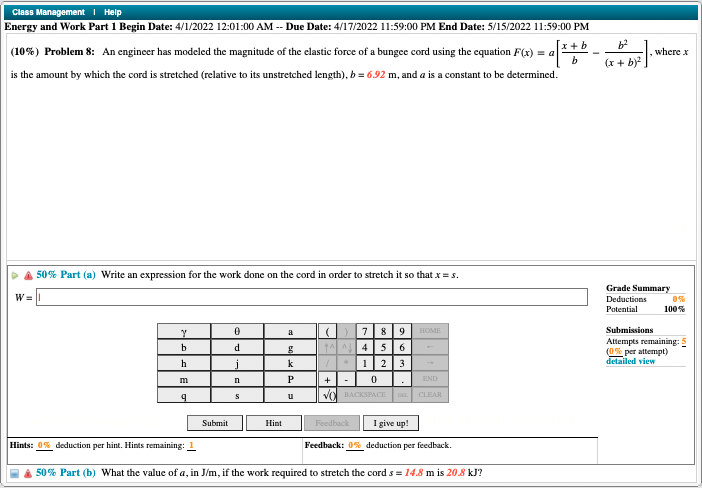Screen dimensions: 702x488
Task: Click the attempts remaining number 5
Action: [684, 342]
